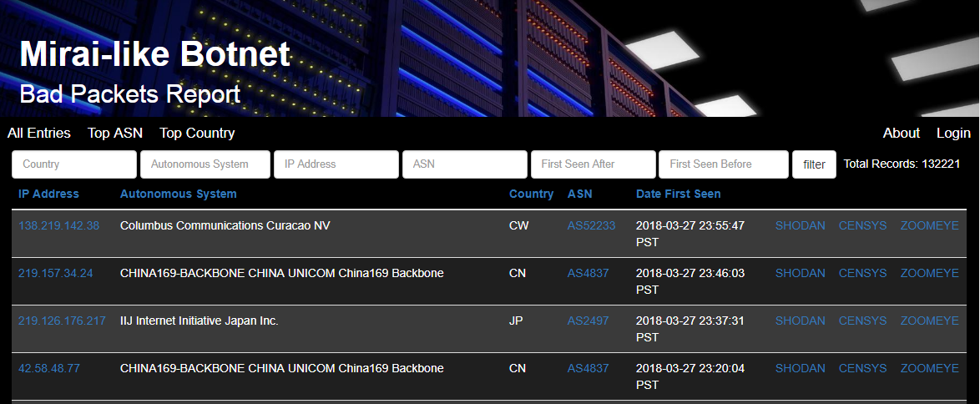The height and width of the screenshot is (404, 980).
Task: Focus the First Seen After field
Action: (x=594, y=164)
